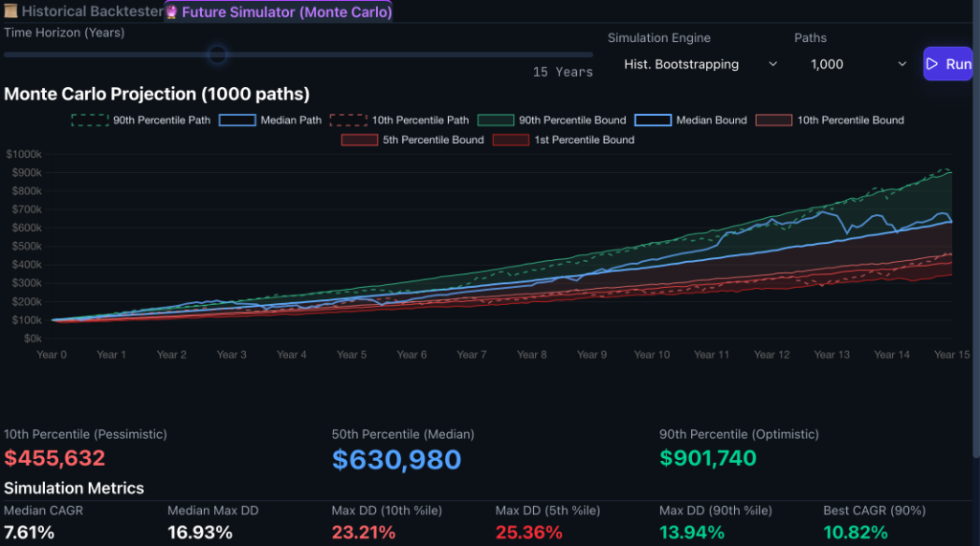This screenshot has width=980, height=546.
Task: Toggle the Median Bound legend item
Action: tap(691, 120)
